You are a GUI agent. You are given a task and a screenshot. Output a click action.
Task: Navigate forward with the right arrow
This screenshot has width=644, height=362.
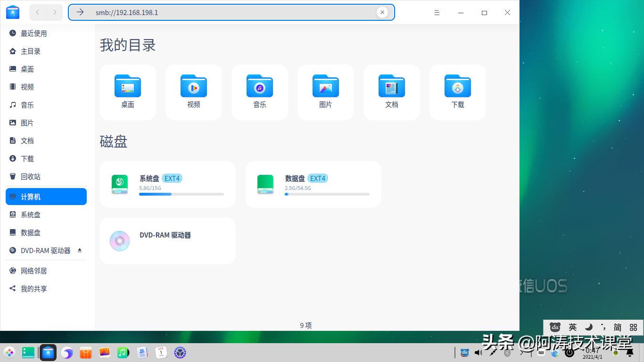pos(55,12)
